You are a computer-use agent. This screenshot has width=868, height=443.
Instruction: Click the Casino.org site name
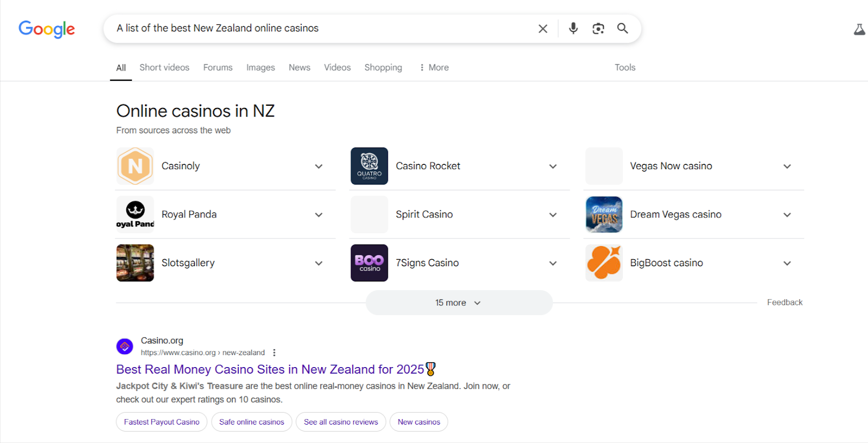click(162, 341)
